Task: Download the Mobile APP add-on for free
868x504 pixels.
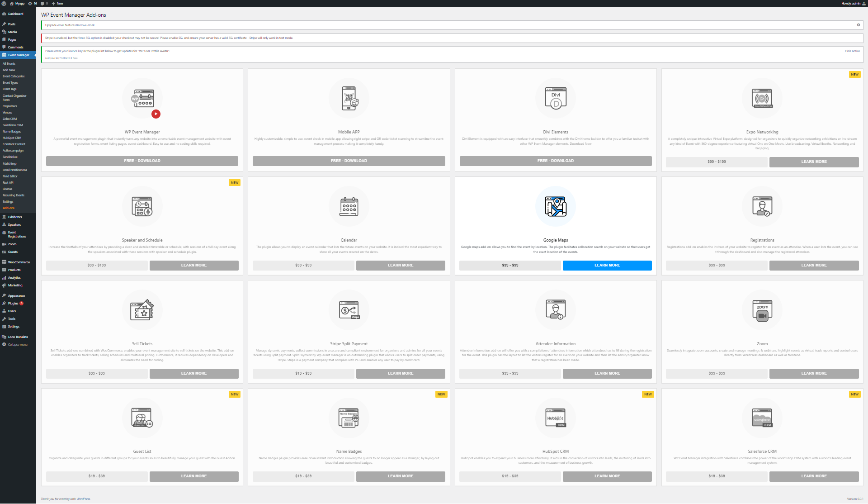Action: [x=349, y=161]
